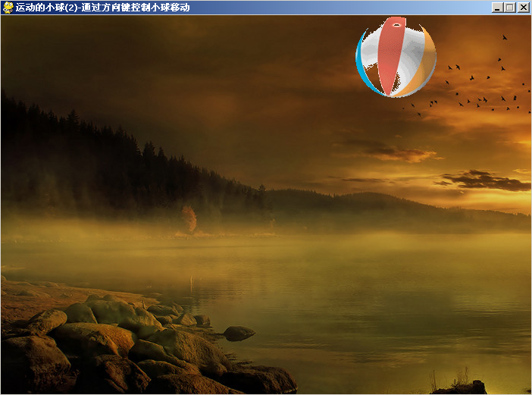Click the window title text 运动的小球(2)

pyautogui.click(x=46, y=8)
